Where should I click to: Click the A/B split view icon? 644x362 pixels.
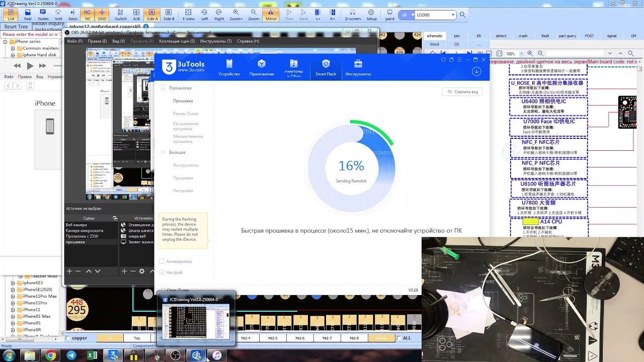(136, 15)
